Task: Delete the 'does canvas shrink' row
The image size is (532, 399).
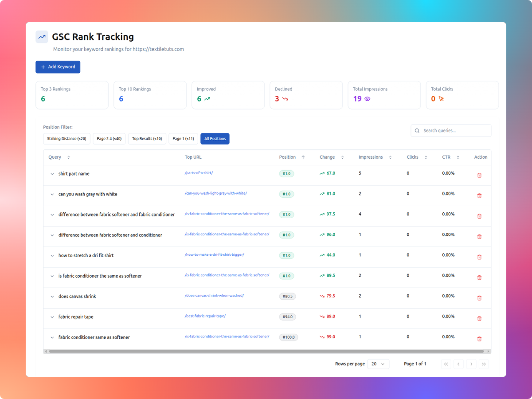Action: click(x=479, y=298)
